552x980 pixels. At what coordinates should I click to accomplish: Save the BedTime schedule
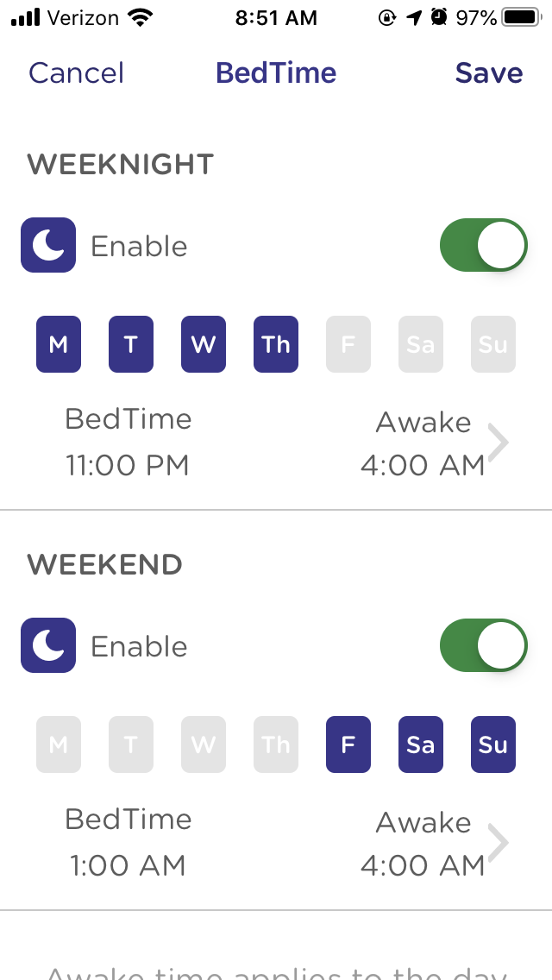(x=488, y=73)
